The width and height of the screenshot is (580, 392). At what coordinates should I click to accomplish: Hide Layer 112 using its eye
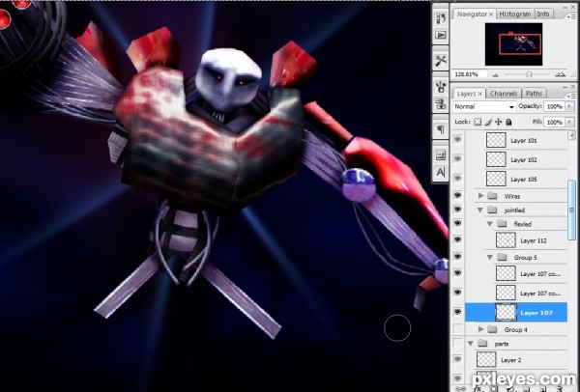click(x=457, y=239)
